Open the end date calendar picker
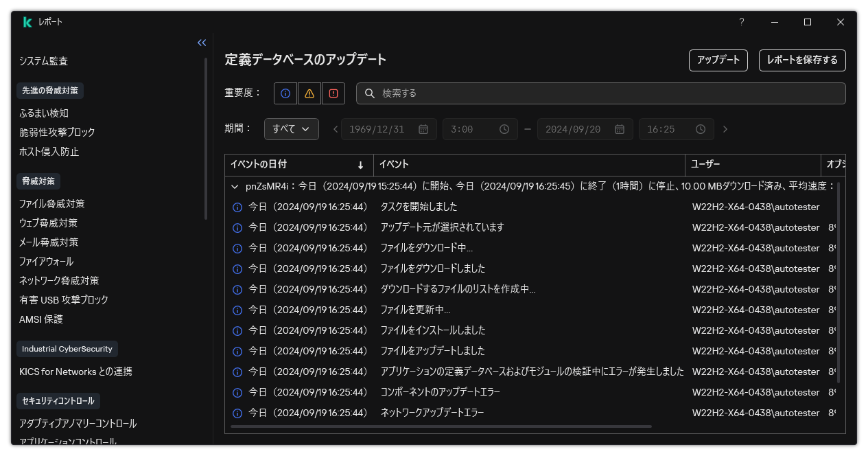This screenshot has height=456, width=868. point(618,128)
